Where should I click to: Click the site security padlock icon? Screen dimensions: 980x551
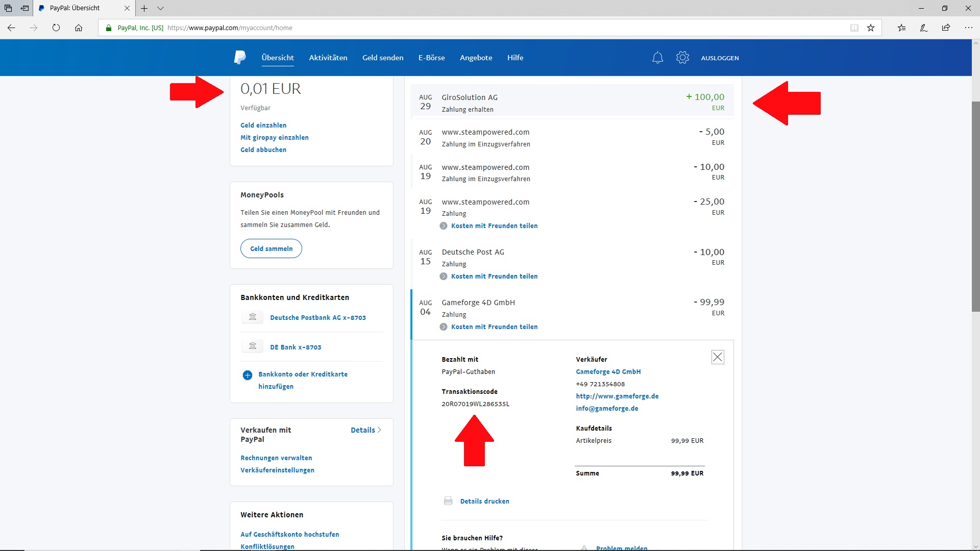[108, 28]
